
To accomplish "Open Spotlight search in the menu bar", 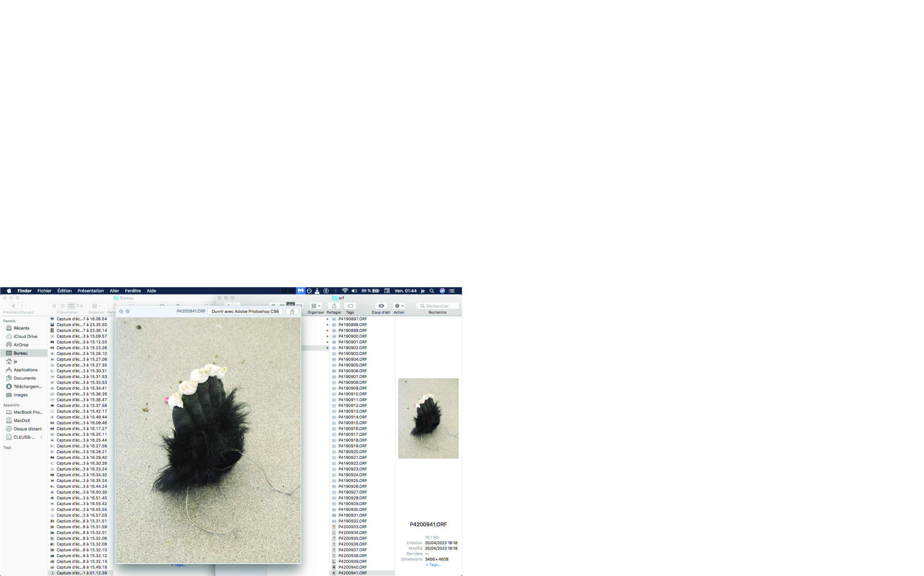I will point(432,291).
